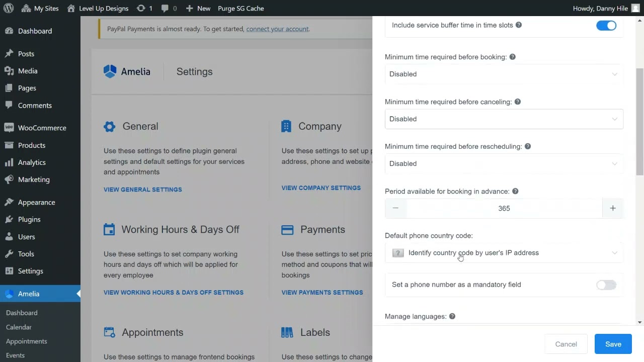Click the Tools wrench icon
This screenshot has width=644, height=362.
[x=9, y=254]
